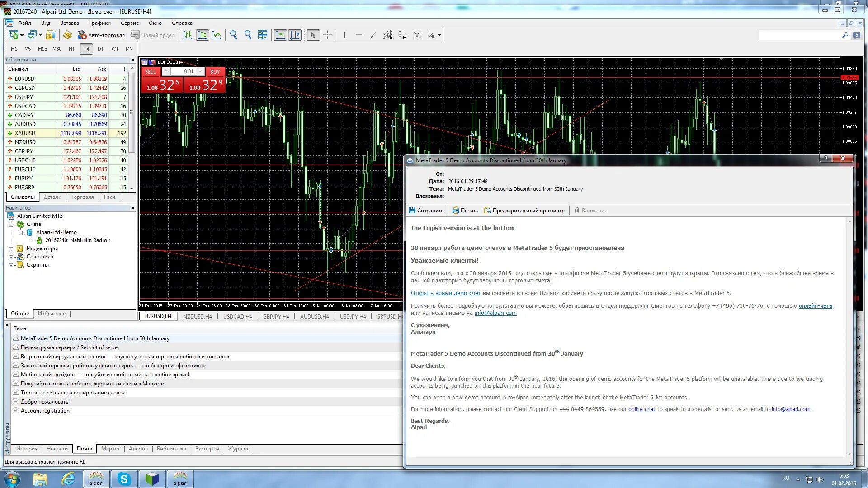This screenshot has height=488, width=868.
Task: Select the horizontal line tool
Action: coord(359,35)
